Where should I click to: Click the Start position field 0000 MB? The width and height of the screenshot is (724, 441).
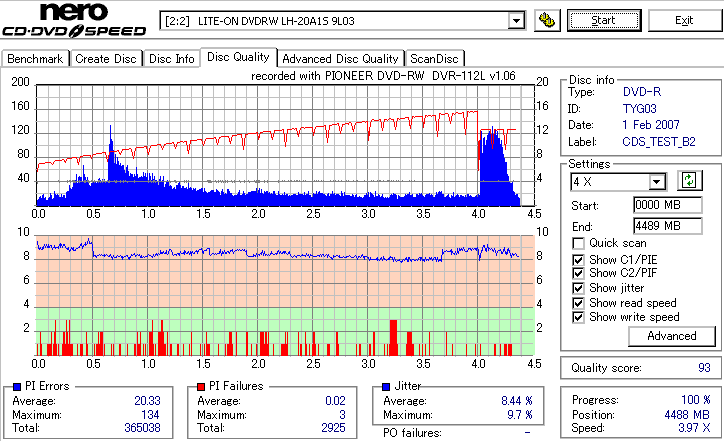pyautogui.click(x=668, y=205)
